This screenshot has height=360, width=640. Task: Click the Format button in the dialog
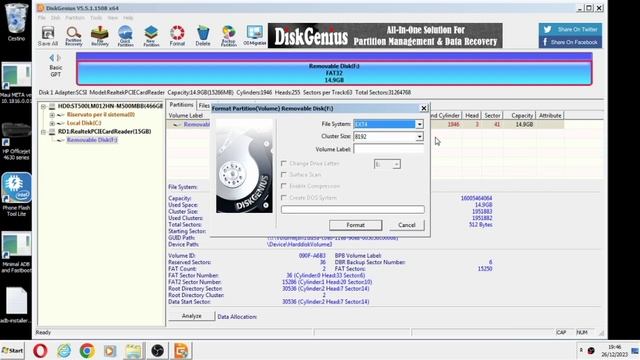(356, 225)
